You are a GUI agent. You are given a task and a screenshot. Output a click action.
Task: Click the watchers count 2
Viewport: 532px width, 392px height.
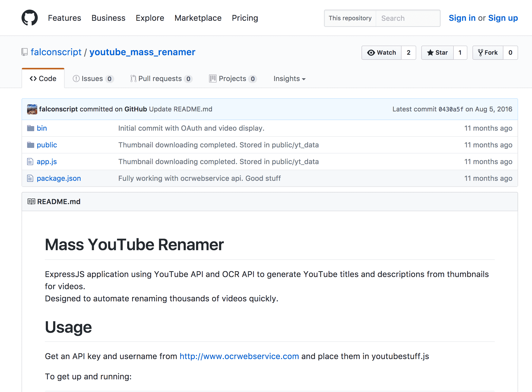409,53
